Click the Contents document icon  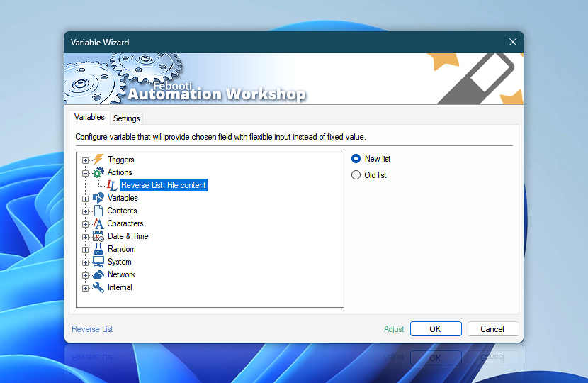[x=98, y=211]
